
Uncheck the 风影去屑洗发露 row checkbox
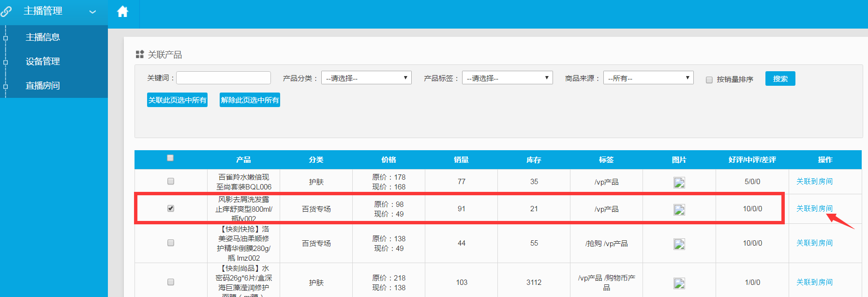click(171, 208)
